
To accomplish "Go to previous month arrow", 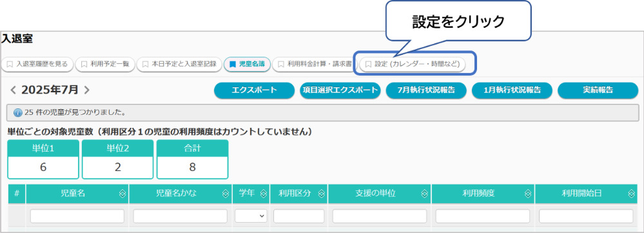I will click(13, 90).
